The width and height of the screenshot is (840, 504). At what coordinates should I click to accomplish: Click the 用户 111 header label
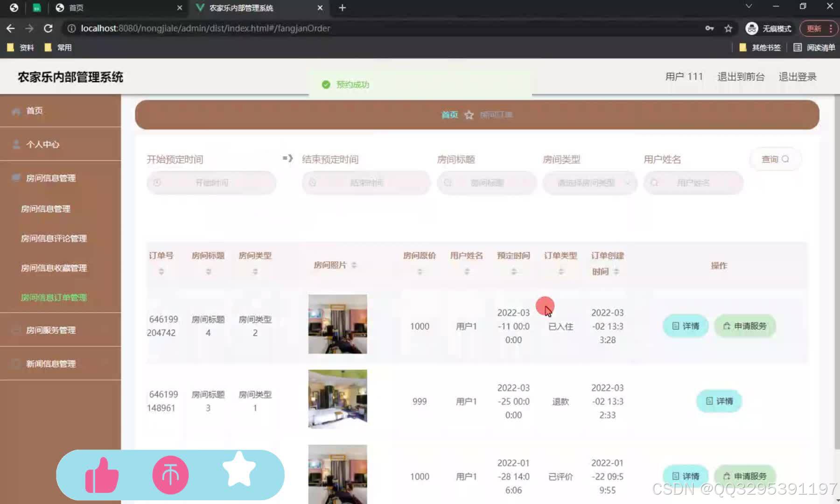tap(684, 77)
